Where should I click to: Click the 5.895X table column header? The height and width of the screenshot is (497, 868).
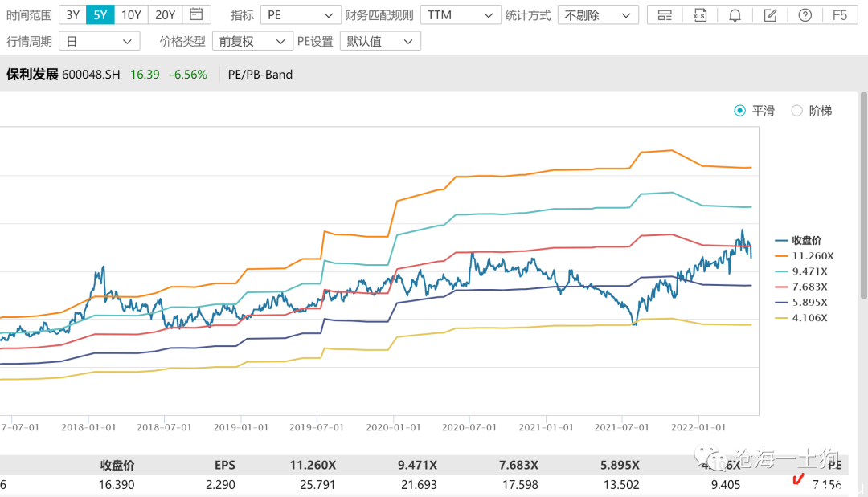point(620,466)
